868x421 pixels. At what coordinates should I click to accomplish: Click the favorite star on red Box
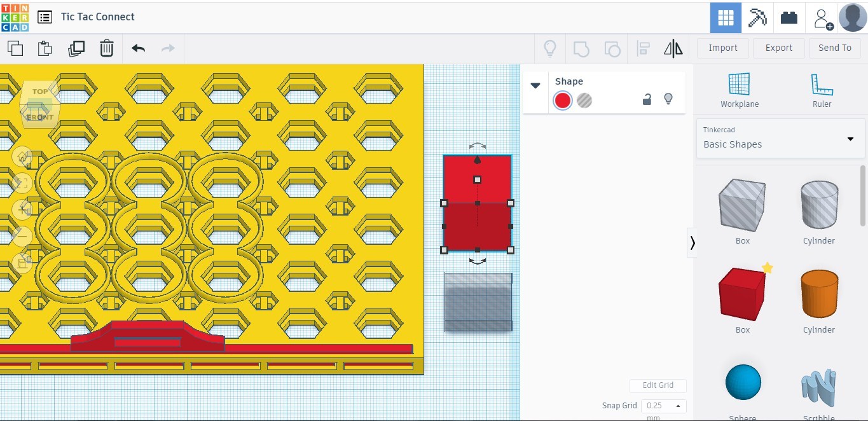tap(768, 268)
